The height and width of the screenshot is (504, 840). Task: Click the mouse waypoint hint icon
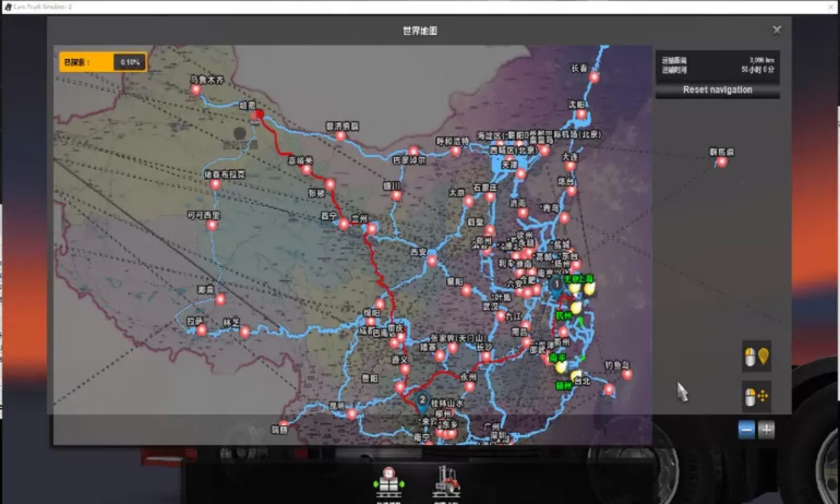[x=757, y=357]
